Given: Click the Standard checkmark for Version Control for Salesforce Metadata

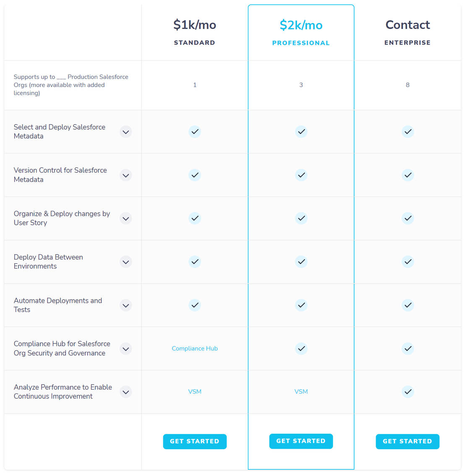Looking at the screenshot, I should (x=195, y=175).
